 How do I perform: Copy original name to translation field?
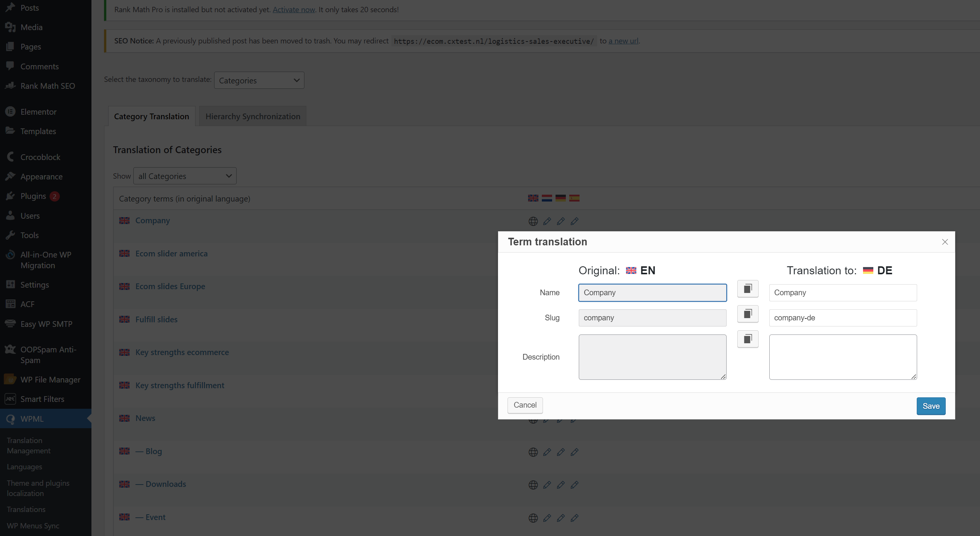(748, 289)
